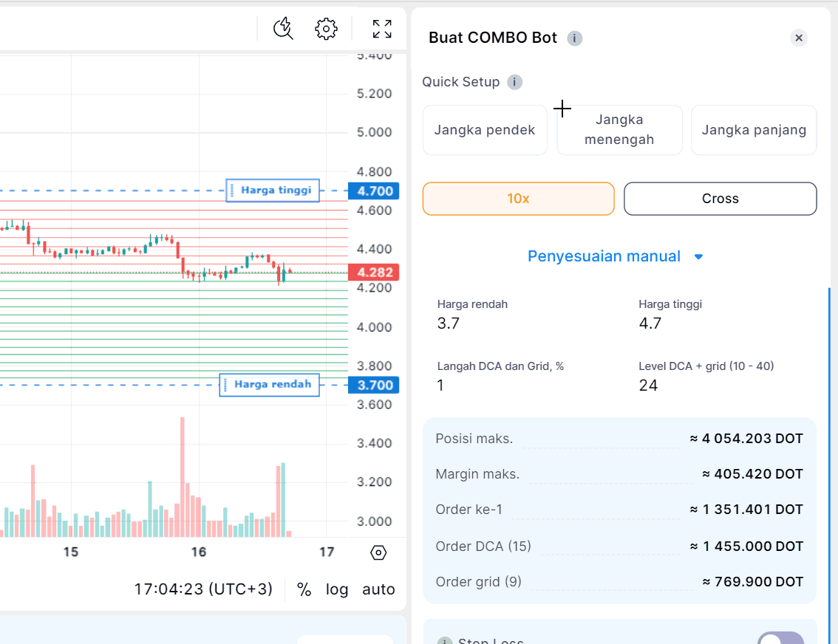Click info icon beside Quick Setup
This screenshot has width=838, height=644.
514,82
